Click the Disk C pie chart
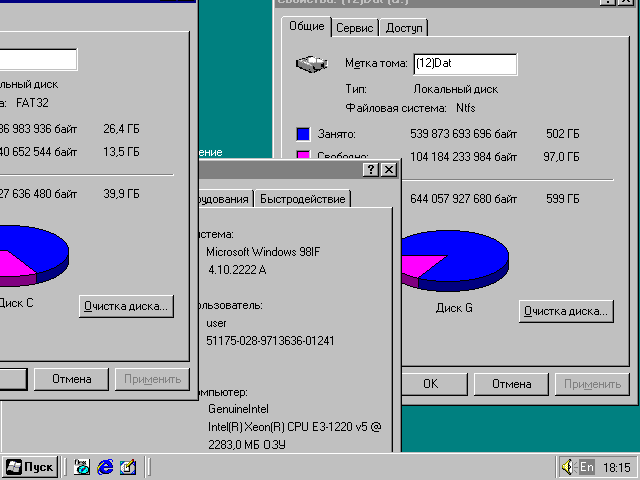 34,256
